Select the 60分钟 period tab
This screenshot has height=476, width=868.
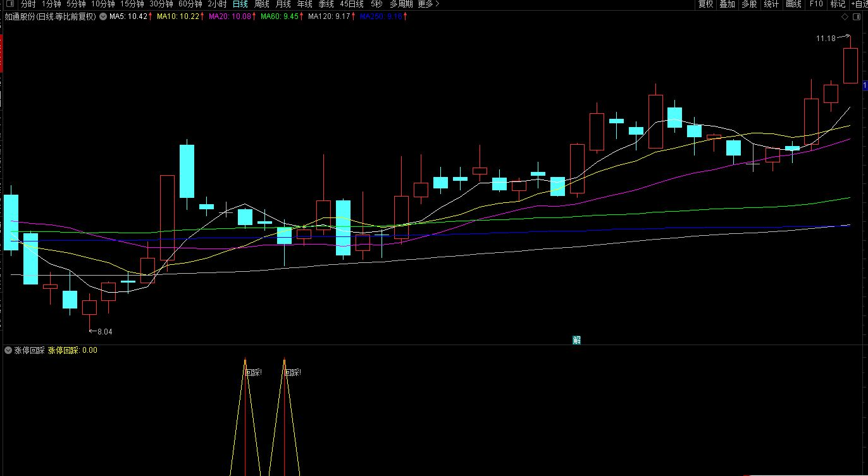click(x=190, y=4)
